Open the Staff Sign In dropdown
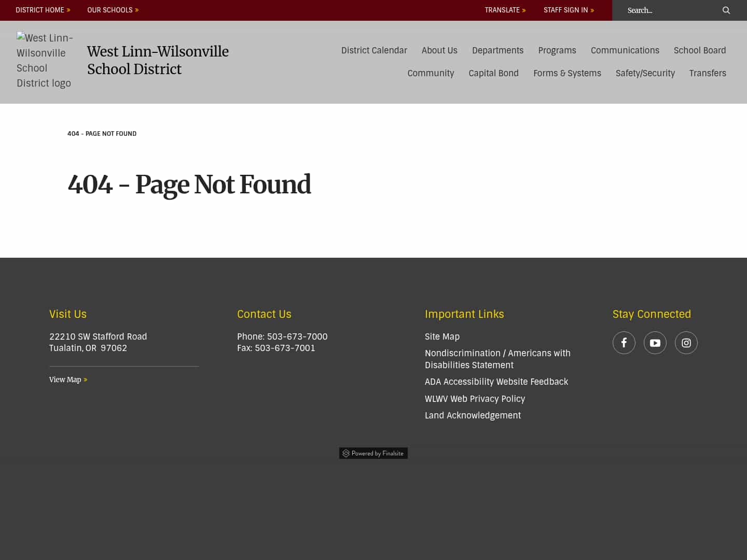This screenshot has height=560, width=747. (565, 10)
